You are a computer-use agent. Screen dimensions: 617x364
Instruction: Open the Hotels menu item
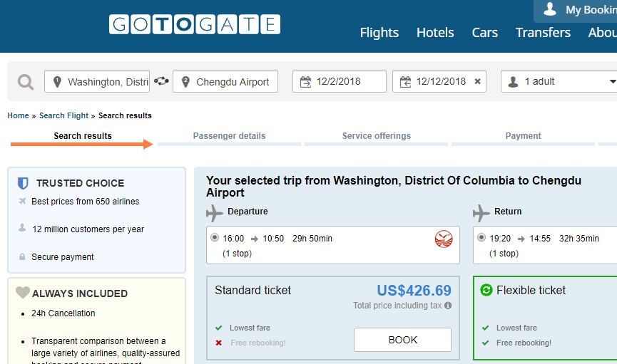coord(435,32)
